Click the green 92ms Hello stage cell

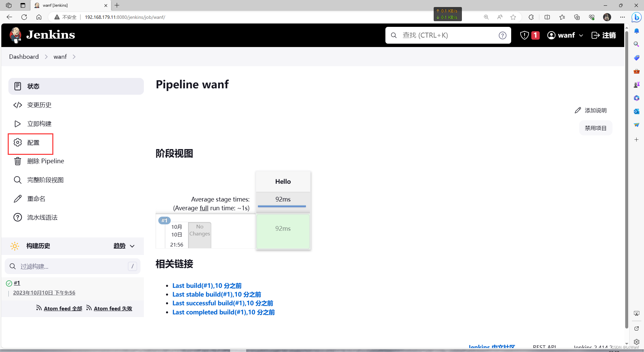[x=283, y=231]
